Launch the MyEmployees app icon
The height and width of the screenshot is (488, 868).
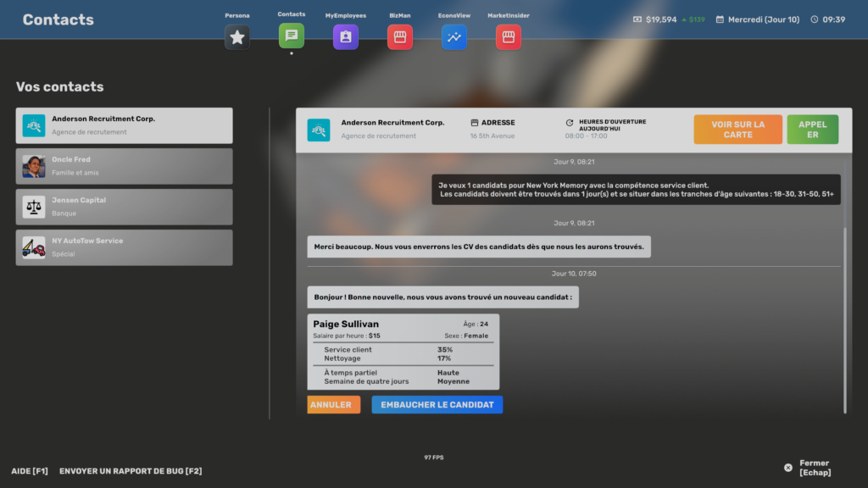click(346, 37)
